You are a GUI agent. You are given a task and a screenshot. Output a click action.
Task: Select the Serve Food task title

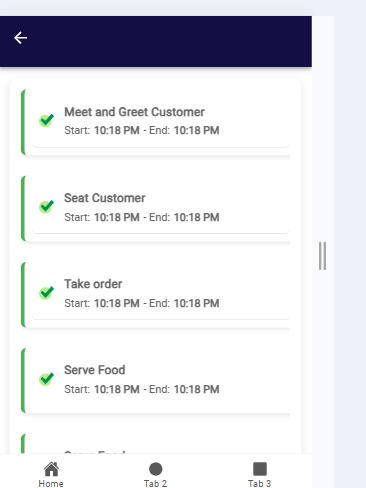click(95, 370)
